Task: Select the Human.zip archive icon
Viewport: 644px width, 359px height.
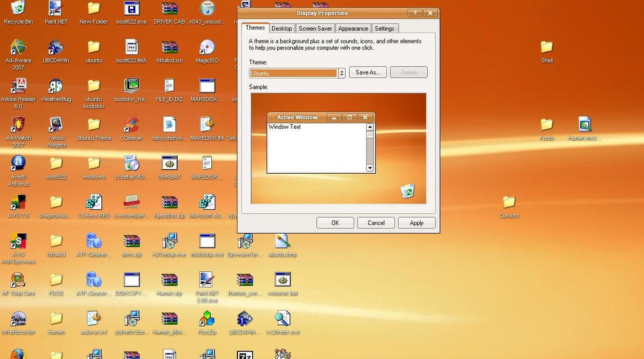Action: coord(169,280)
